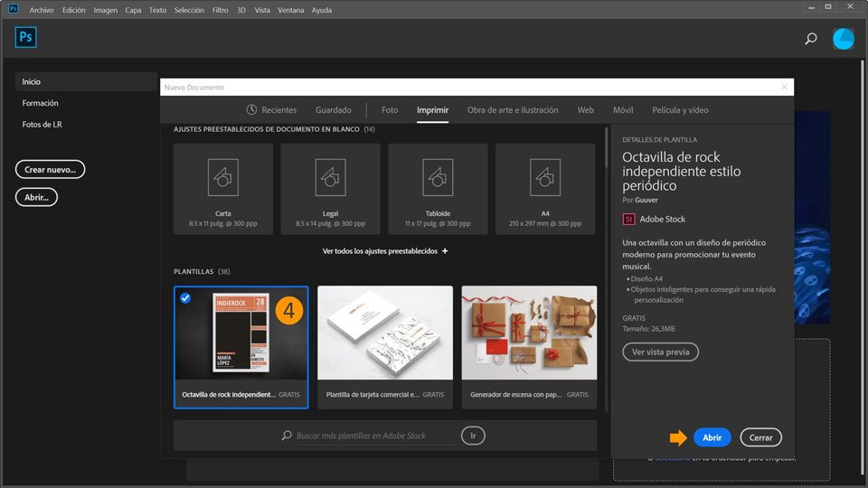Select Formación in the left sidebar
The image size is (868, 488).
[40, 103]
